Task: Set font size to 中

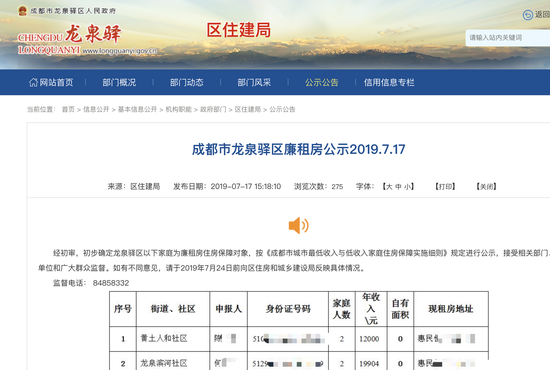Action: point(398,187)
